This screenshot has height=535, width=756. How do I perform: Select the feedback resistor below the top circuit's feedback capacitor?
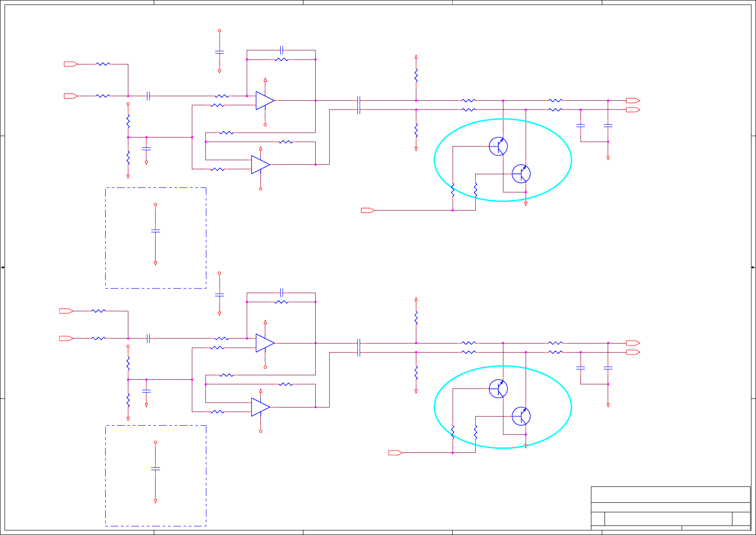pos(282,59)
